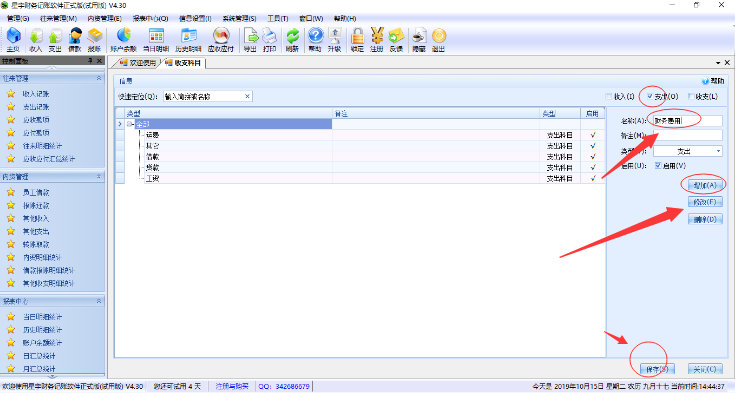Click the book icon beside 借款
The height and width of the screenshot is (393, 738).
(94, 39)
